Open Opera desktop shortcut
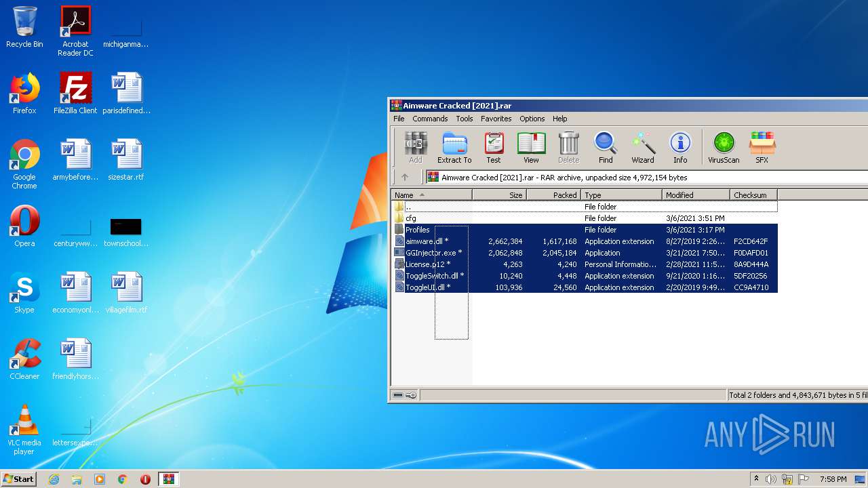Screen dimensions: 868x488 pos(24,226)
